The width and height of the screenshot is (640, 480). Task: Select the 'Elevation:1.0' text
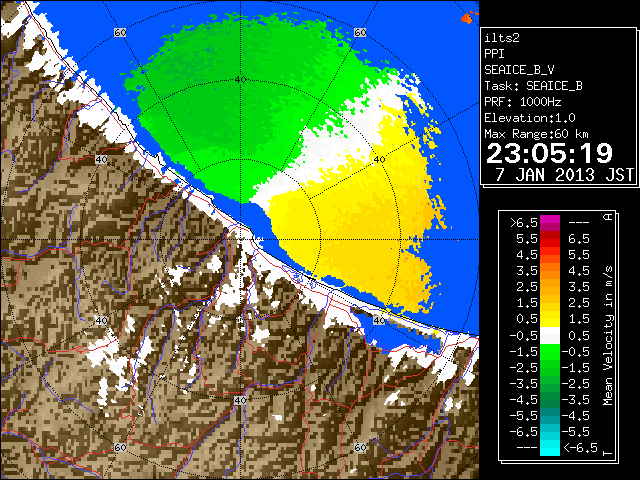point(530,118)
